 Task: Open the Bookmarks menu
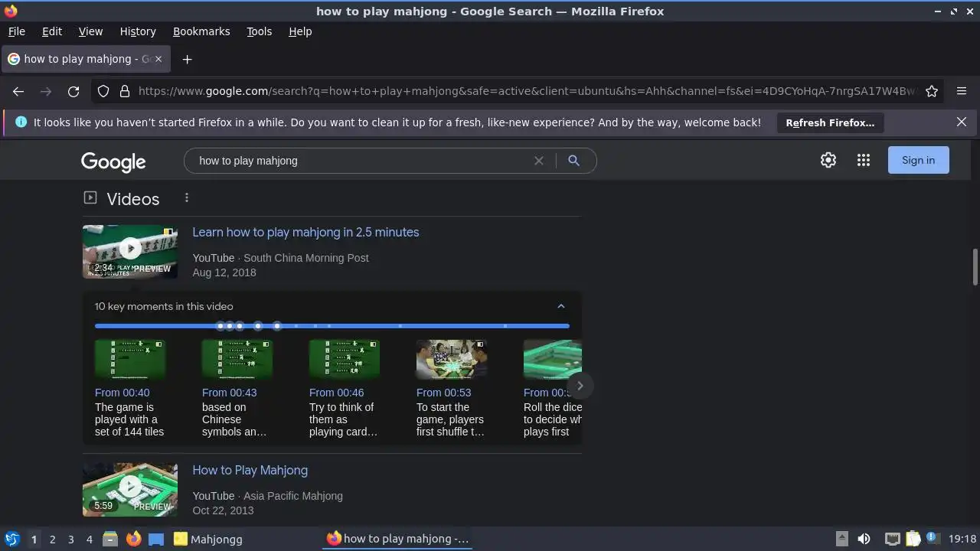201,31
